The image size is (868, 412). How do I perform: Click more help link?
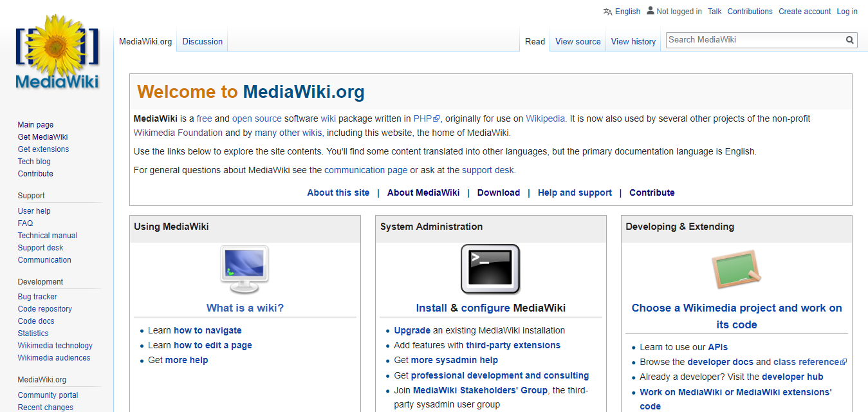point(187,360)
